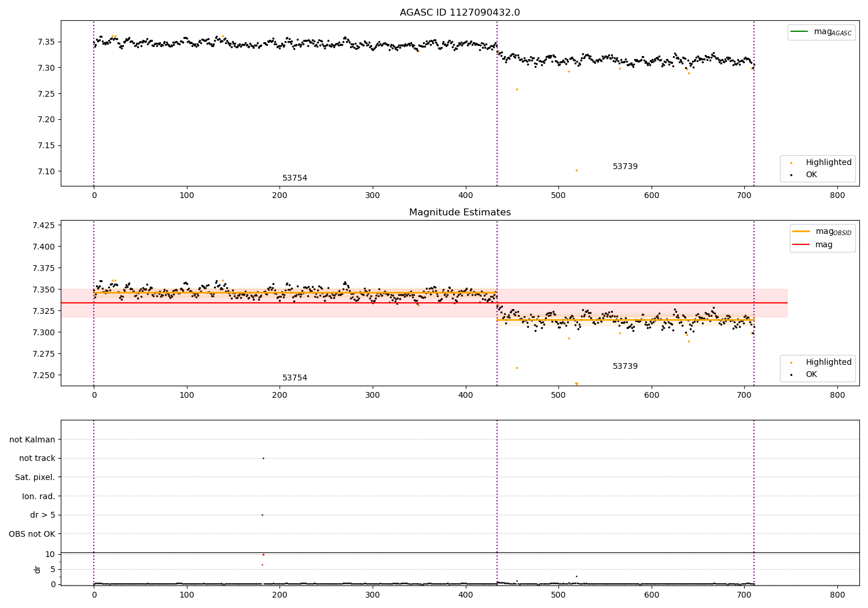Click the dot on the 'dr > 5' row
868x608 pixels.
click(262, 515)
